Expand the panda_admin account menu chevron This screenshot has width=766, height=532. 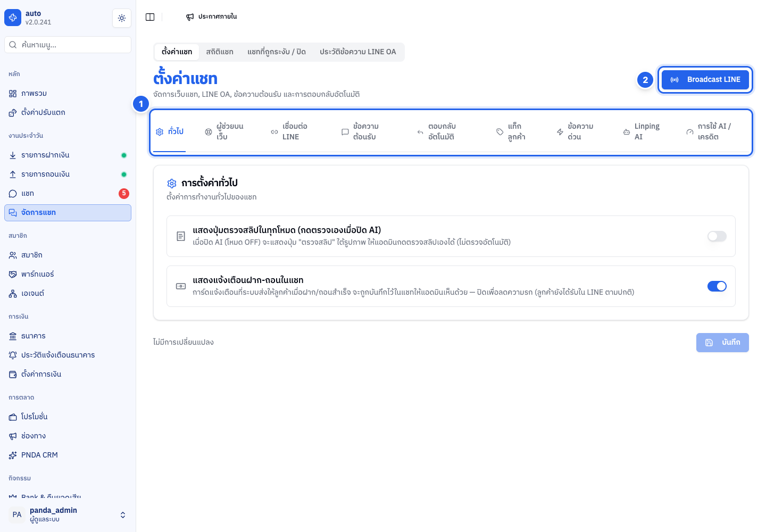[x=123, y=515]
